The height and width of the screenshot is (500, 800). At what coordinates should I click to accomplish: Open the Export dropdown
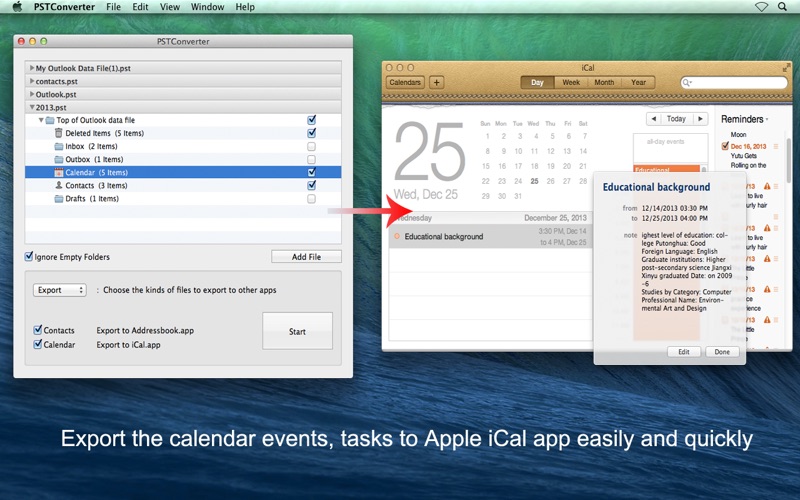tap(60, 290)
